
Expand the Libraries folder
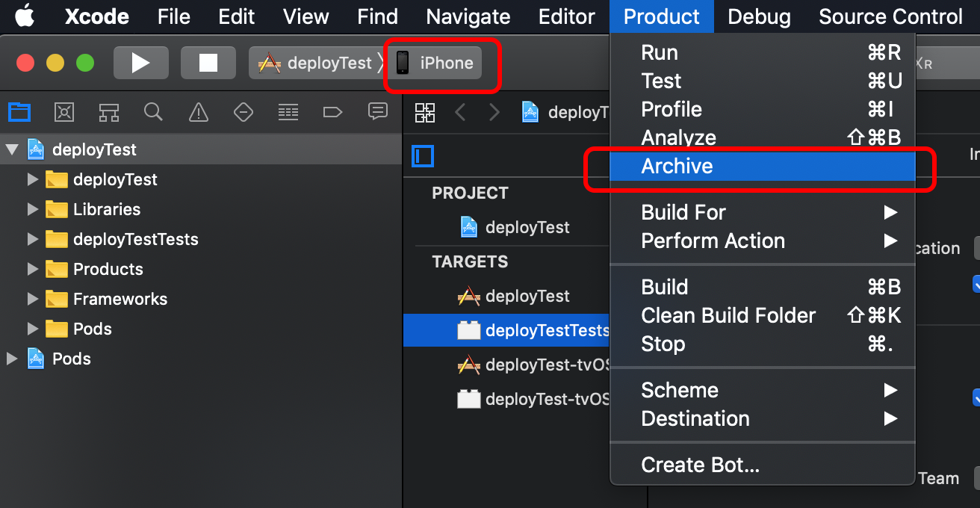point(32,209)
